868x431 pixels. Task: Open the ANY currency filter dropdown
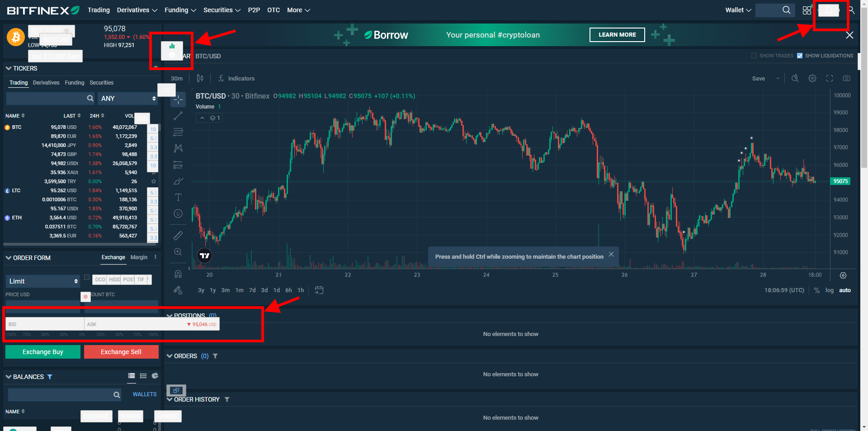(x=128, y=99)
